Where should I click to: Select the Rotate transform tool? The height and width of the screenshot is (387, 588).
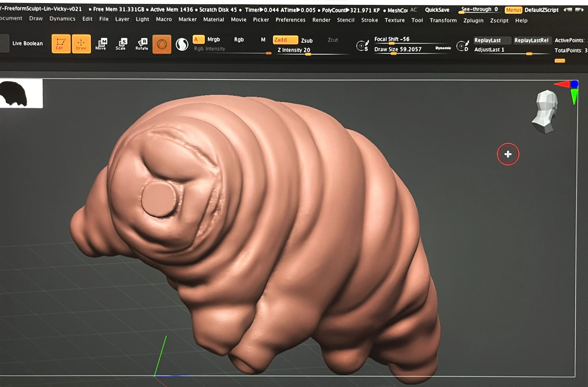pos(142,44)
